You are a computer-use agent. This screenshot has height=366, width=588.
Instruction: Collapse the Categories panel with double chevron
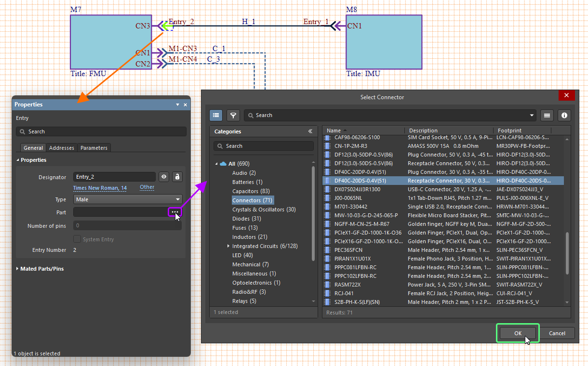tap(311, 131)
